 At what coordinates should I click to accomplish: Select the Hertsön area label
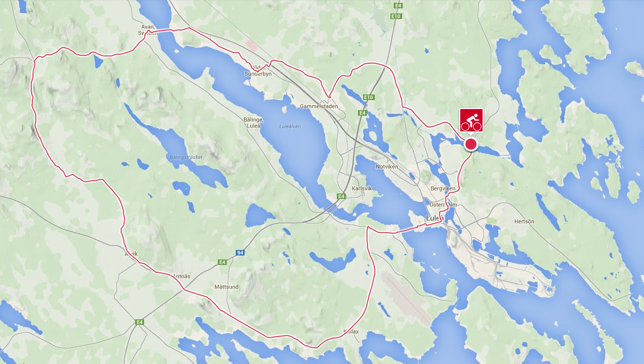[x=524, y=221]
